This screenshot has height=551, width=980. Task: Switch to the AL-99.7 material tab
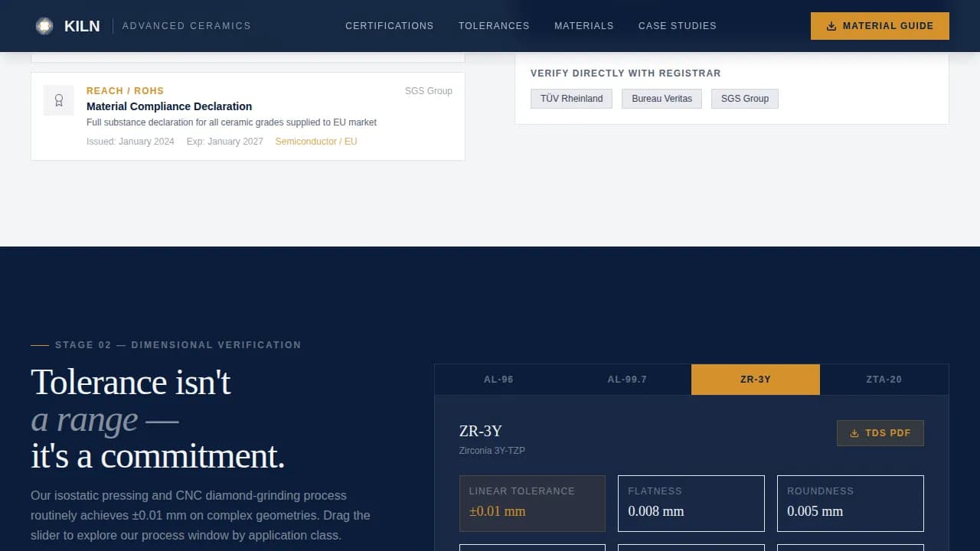(627, 379)
